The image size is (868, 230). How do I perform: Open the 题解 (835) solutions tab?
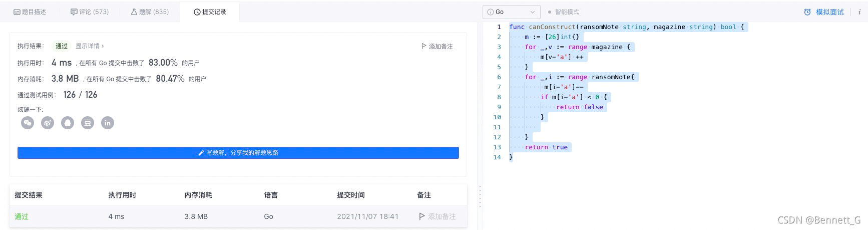point(150,12)
